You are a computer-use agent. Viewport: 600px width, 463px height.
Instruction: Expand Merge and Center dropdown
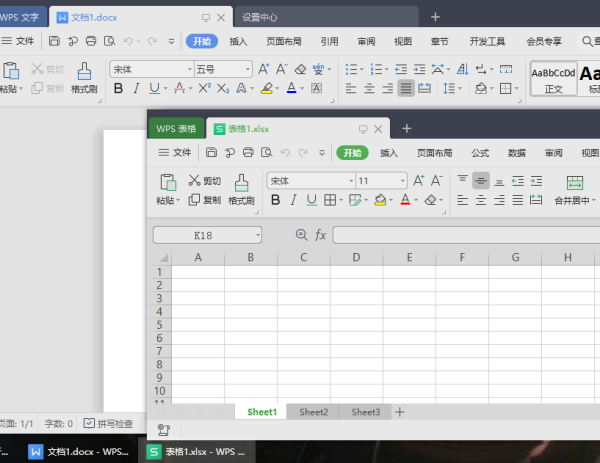coord(593,200)
